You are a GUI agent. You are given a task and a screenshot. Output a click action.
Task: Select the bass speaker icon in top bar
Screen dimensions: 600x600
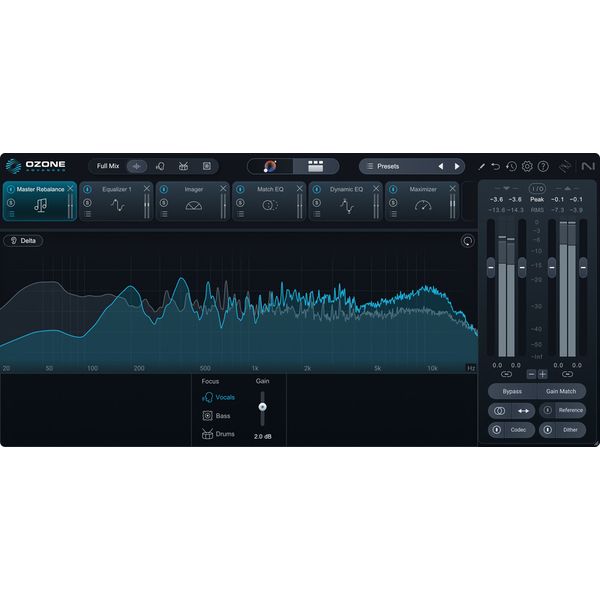coord(207,166)
